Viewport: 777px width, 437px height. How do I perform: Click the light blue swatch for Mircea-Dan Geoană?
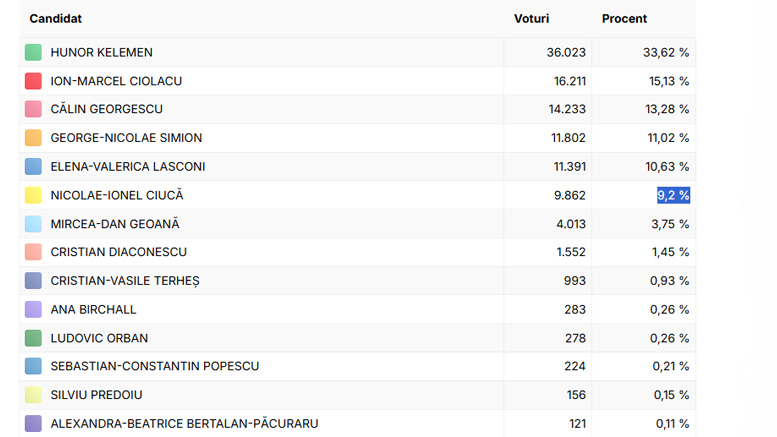[33, 224]
